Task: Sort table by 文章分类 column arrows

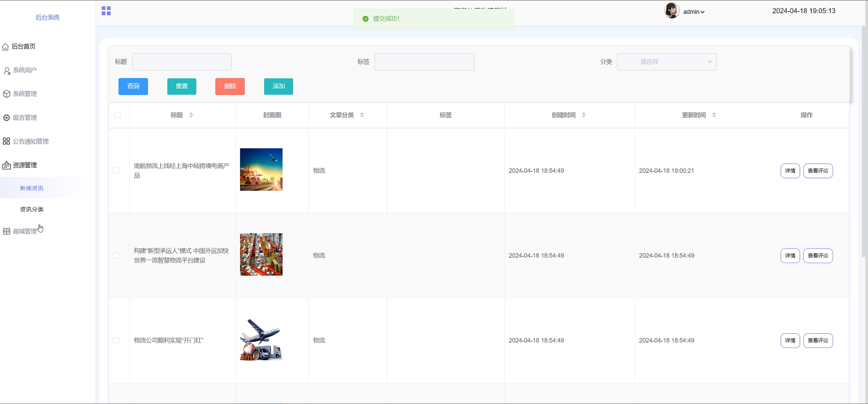Action: pos(362,115)
